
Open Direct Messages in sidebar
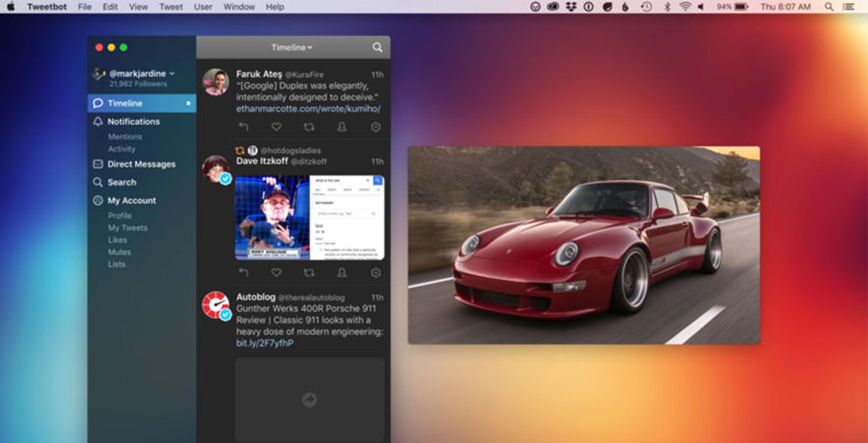coord(141,164)
